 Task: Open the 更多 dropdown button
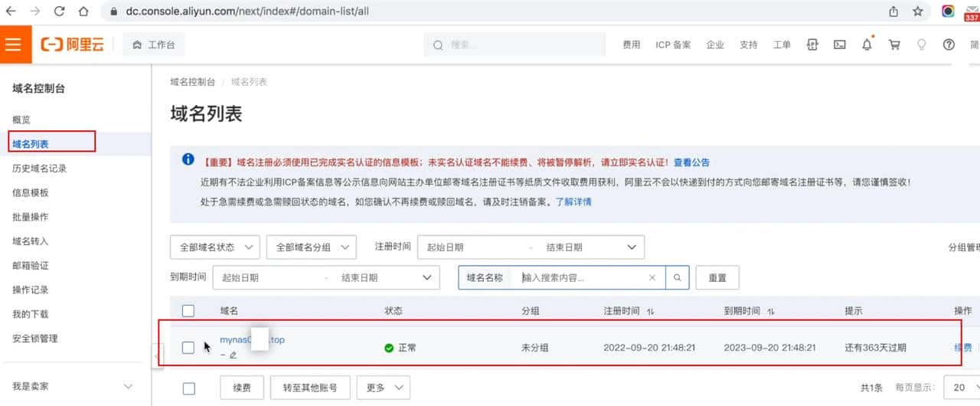click(x=384, y=388)
